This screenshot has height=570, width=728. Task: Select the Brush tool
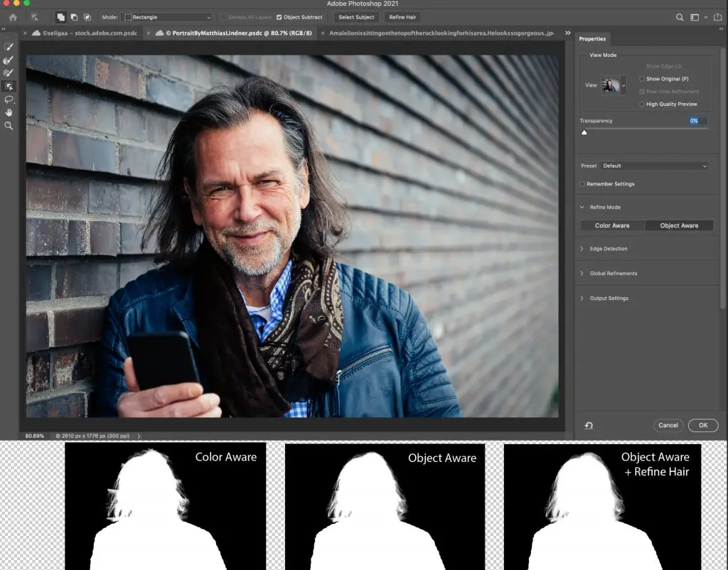click(9, 72)
